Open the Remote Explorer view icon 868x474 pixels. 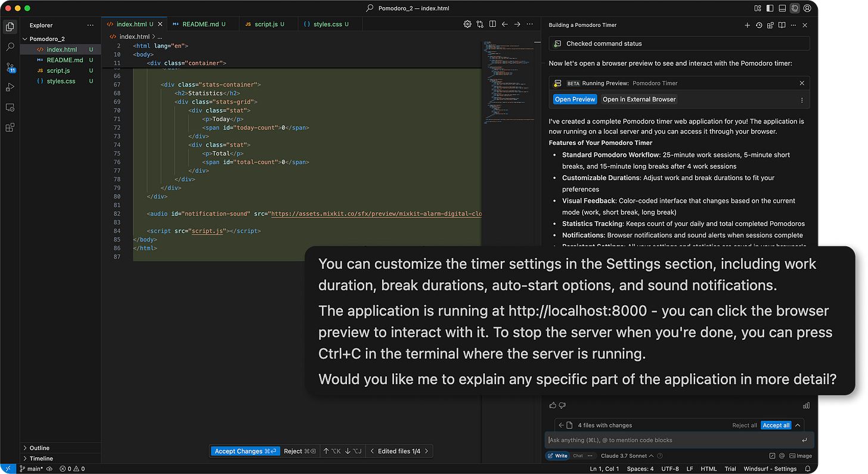coord(10,108)
